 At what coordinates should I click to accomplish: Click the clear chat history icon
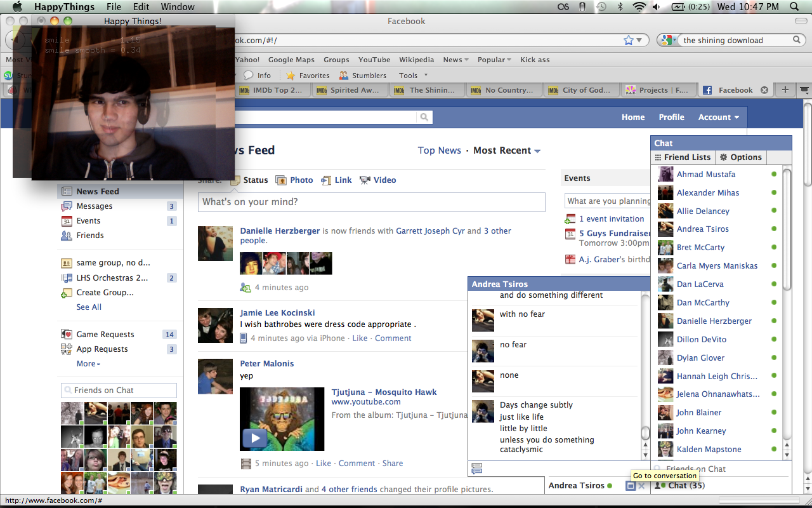pos(477,469)
